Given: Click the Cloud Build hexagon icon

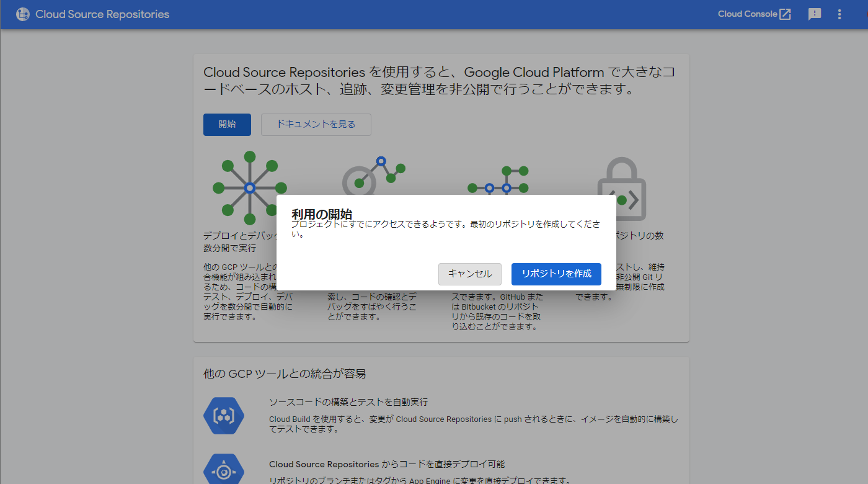Looking at the screenshot, I should [x=224, y=416].
